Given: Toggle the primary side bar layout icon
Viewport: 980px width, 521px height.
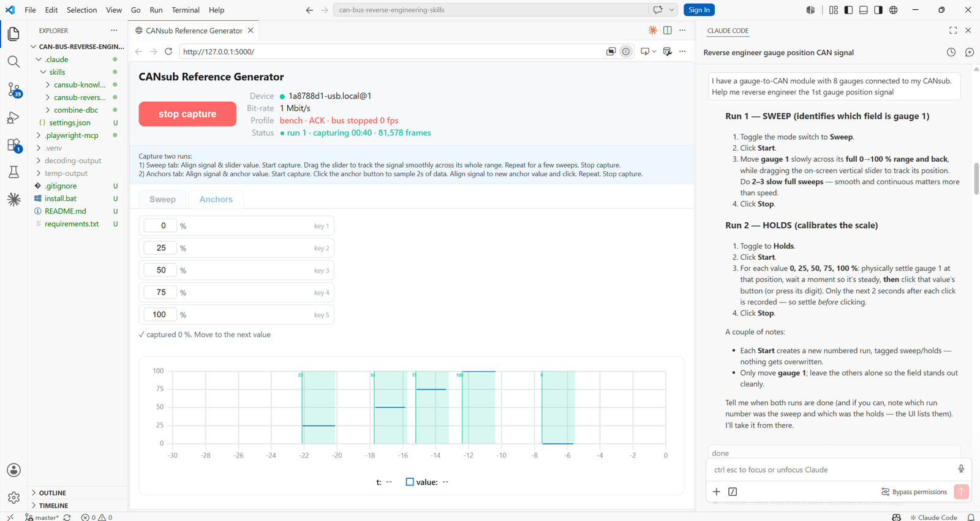Looking at the screenshot, I should click(848, 10).
